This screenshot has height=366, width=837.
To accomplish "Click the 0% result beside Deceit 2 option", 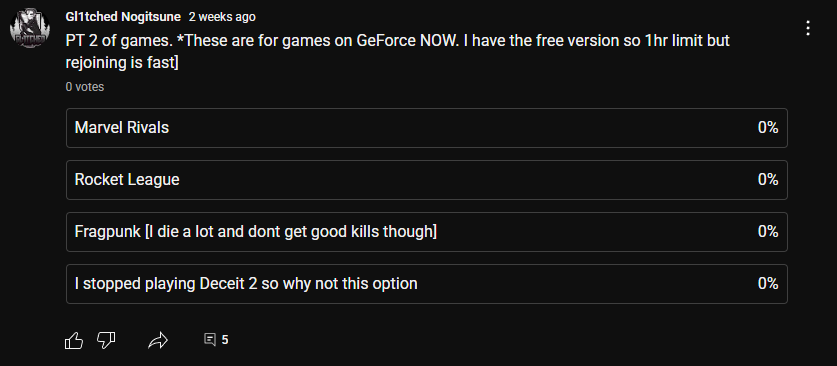I will (x=768, y=284).
